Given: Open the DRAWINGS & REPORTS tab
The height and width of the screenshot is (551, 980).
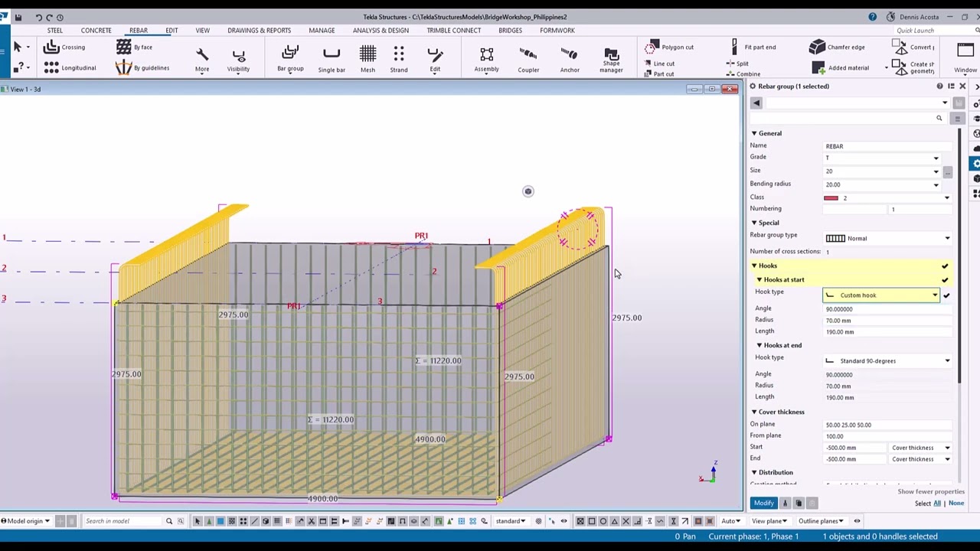Looking at the screenshot, I should click(259, 31).
